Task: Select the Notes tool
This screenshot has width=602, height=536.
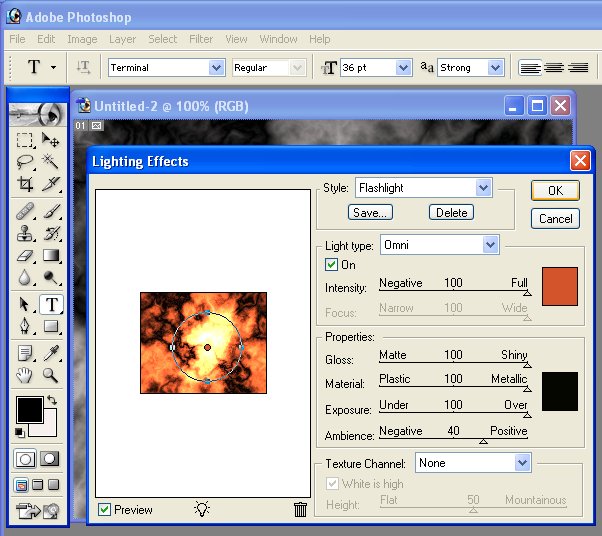Action: click(x=25, y=353)
